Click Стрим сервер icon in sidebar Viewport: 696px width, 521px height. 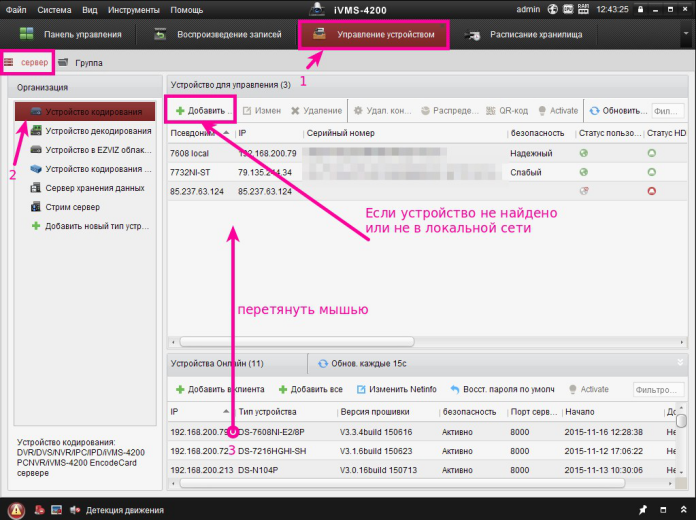click(x=36, y=207)
